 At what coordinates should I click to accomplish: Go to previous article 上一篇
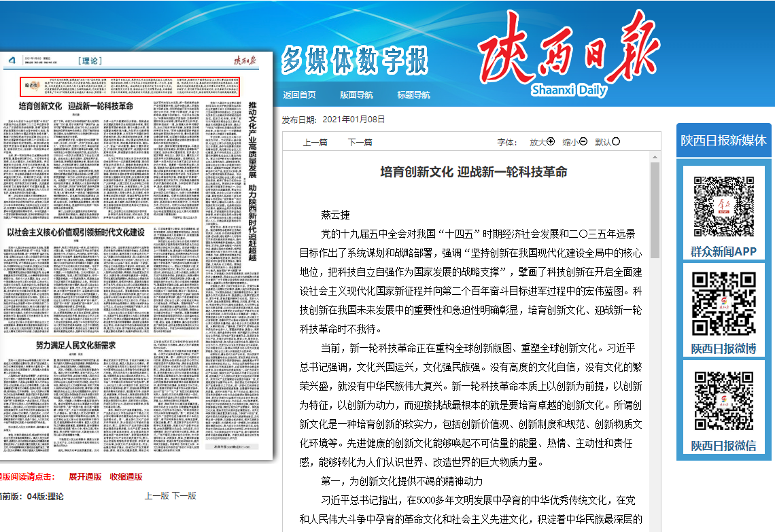click(x=315, y=142)
